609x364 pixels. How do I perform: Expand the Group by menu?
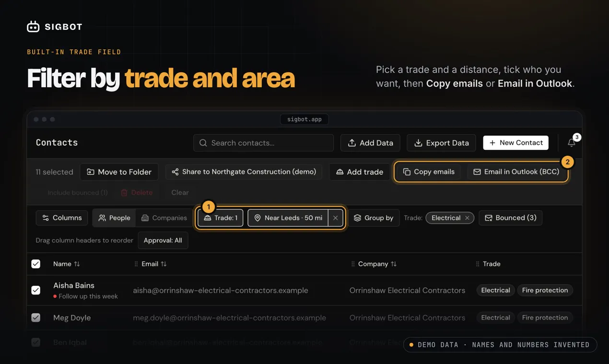(374, 218)
